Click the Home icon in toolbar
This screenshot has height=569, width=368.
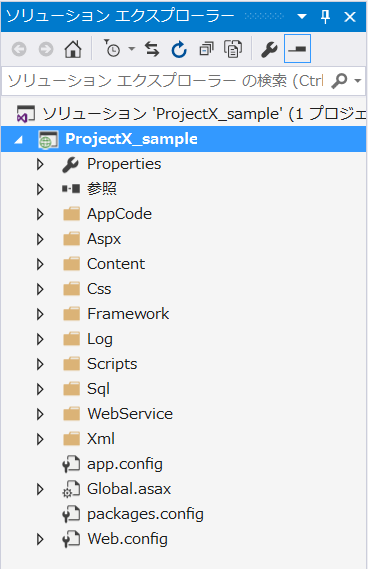(x=73, y=49)
